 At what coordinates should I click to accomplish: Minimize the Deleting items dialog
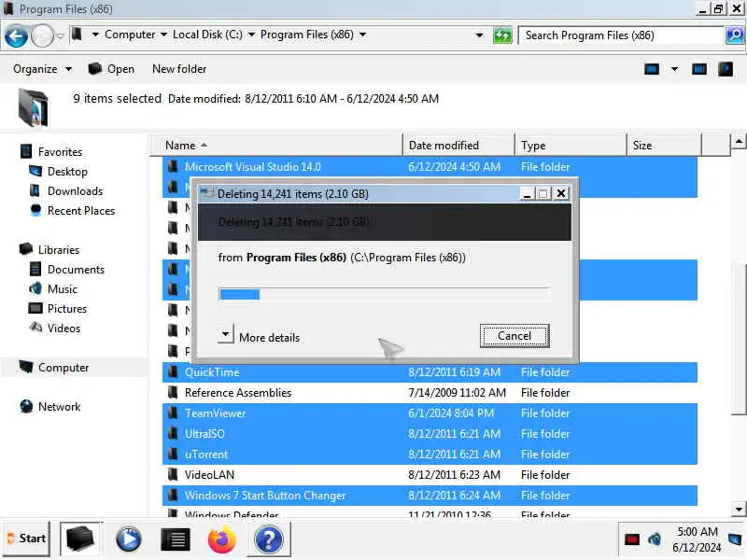(527, 194)
